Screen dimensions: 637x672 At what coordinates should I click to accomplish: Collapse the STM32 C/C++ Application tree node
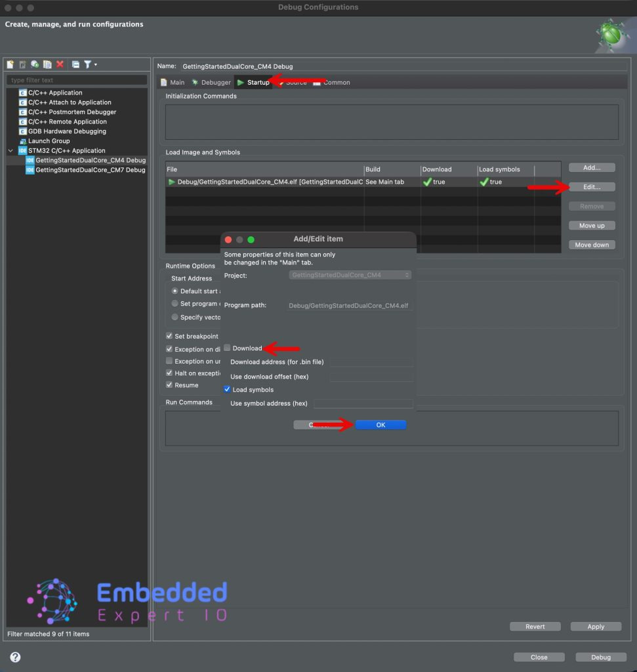point(10,150)
